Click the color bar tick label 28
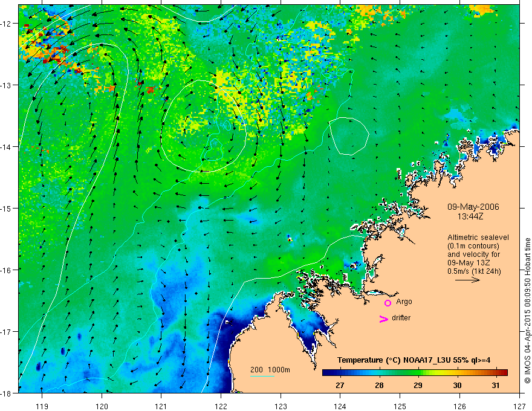The height and width of the screenshot is (411, 532). (379, 385)
